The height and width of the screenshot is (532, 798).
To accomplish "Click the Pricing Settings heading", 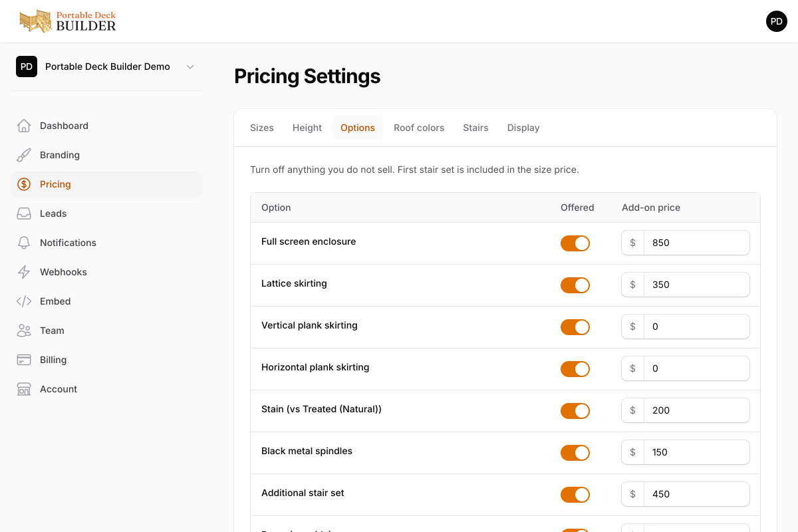I will pos(307,76).
